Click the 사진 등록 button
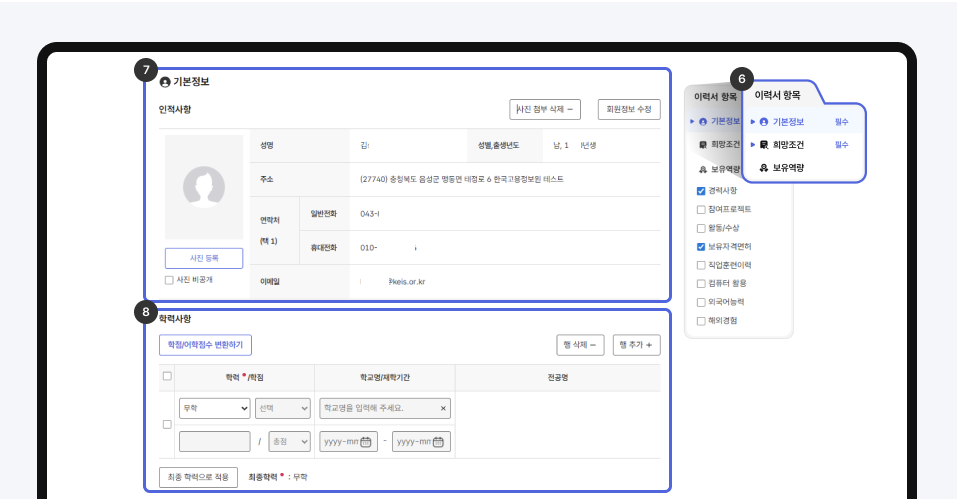The width and height of the screenshot is (961, 499). 204,258
